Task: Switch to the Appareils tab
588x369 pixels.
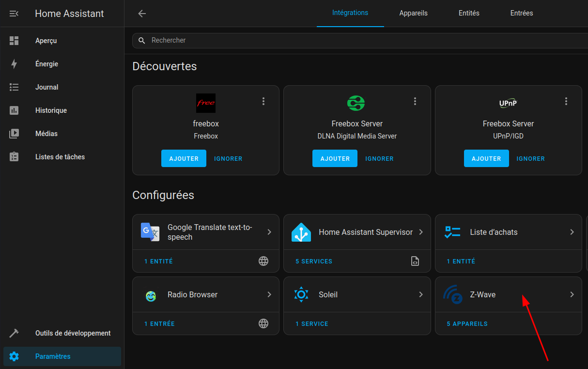Action: [413, 13]
